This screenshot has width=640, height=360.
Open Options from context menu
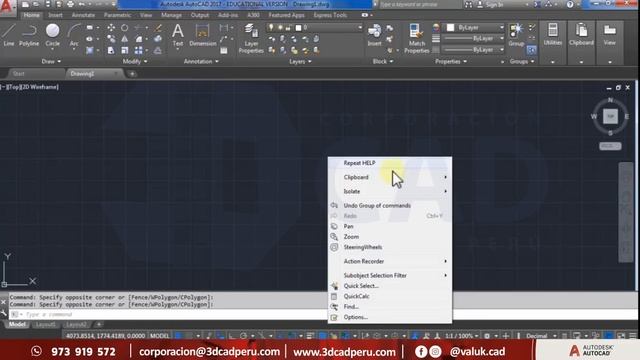390,317
